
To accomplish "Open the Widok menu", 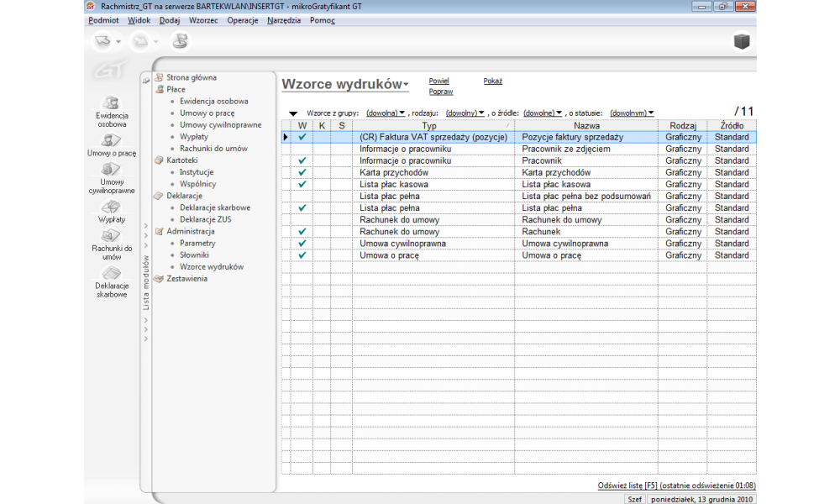I will click(x=139, y=20).
